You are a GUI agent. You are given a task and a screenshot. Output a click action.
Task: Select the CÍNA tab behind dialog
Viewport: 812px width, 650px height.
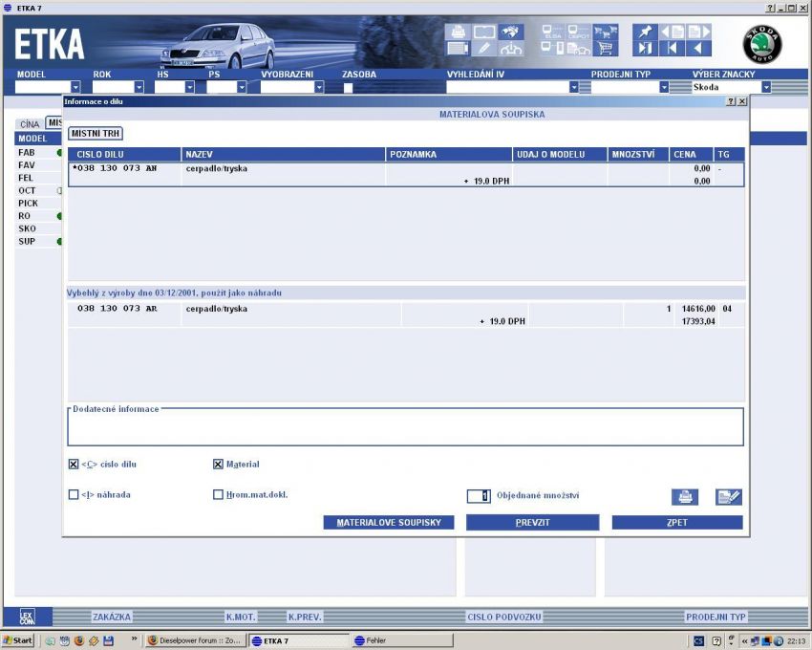[30, 124]
